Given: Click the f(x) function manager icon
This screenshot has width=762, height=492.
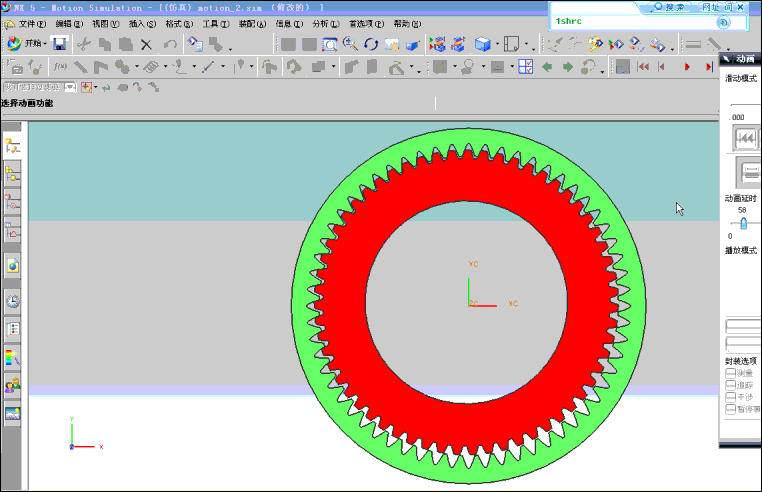Looking at the screenshot, I should [x=60, y=67].
